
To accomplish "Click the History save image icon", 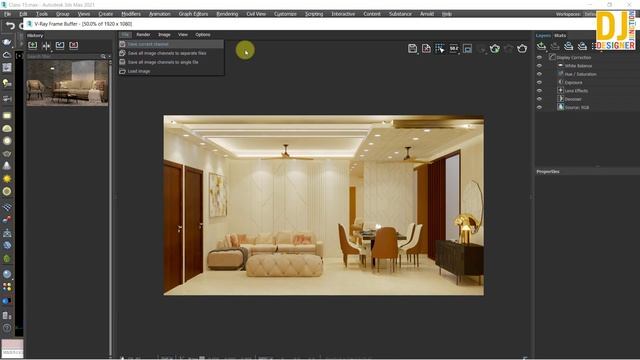I will click(32, 45).
